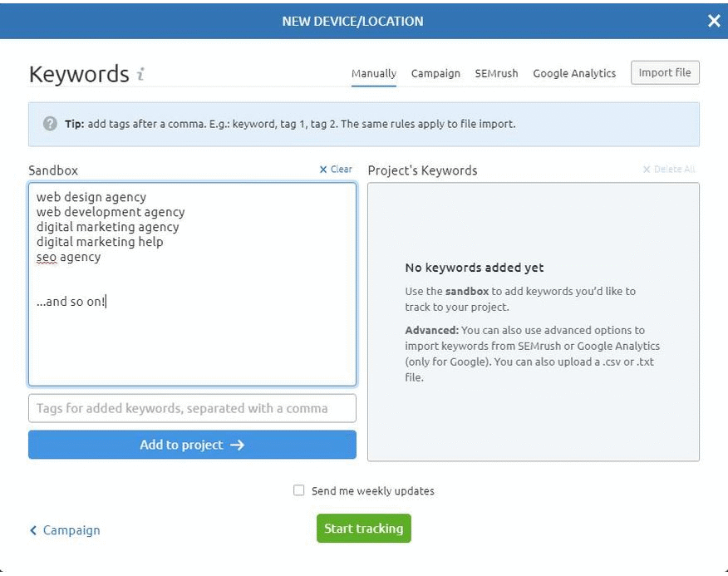728x576 pixels.
Task: Click the 'web development agency' line
Action: [111, 212]
